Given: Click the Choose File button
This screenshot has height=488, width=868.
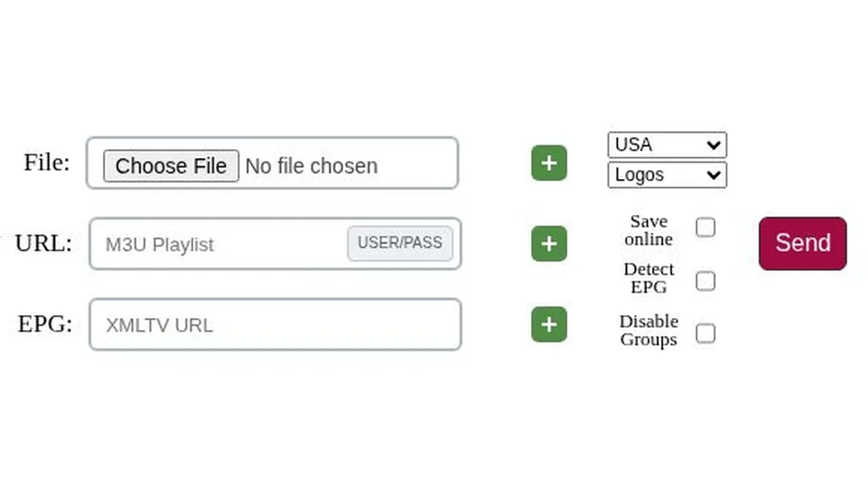Looking at the screenshot, I should (171, 166).
